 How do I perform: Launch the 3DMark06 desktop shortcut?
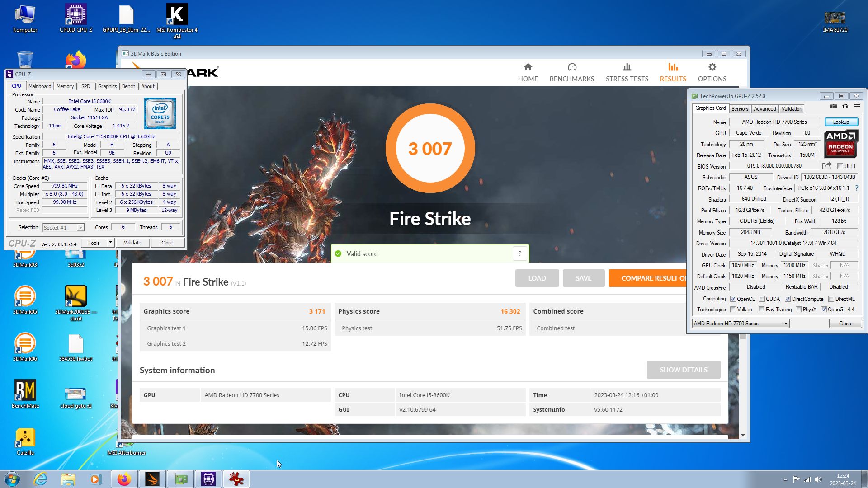[25, 347]
